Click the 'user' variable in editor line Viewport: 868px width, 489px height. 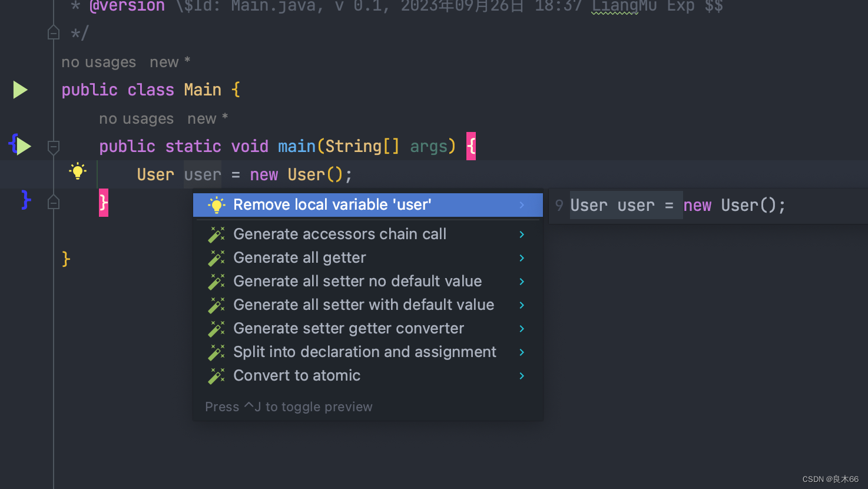click(x=203, y=175)
